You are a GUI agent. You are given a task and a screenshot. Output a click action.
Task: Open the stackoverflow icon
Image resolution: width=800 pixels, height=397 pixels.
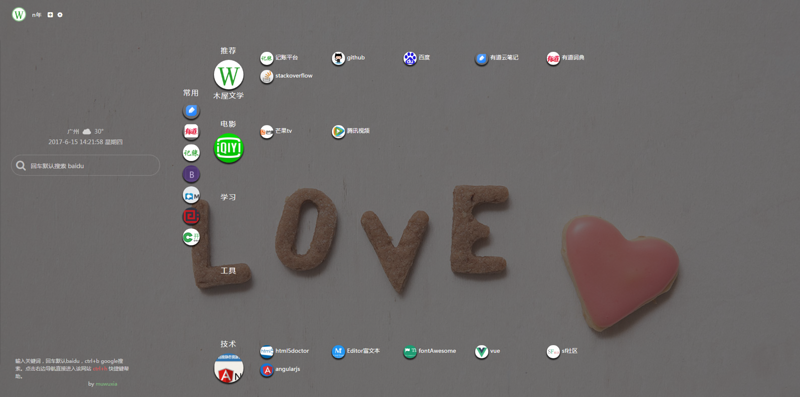click(267, 77)
